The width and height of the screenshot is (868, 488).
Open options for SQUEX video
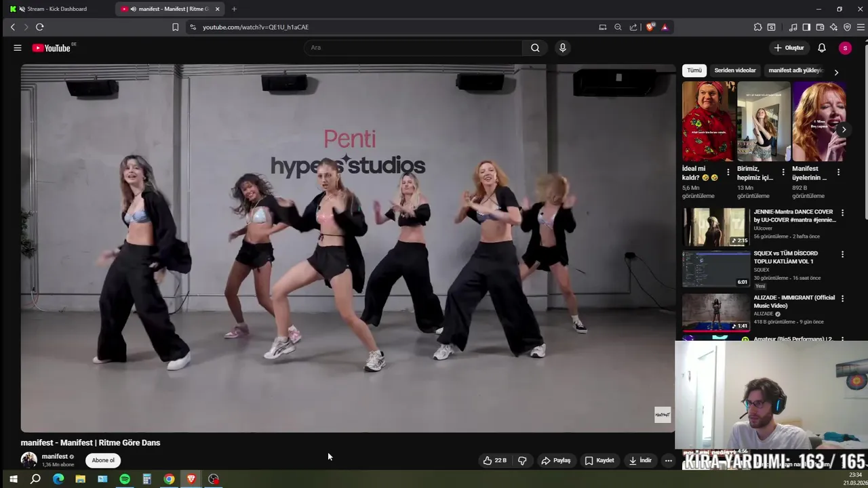843,254
